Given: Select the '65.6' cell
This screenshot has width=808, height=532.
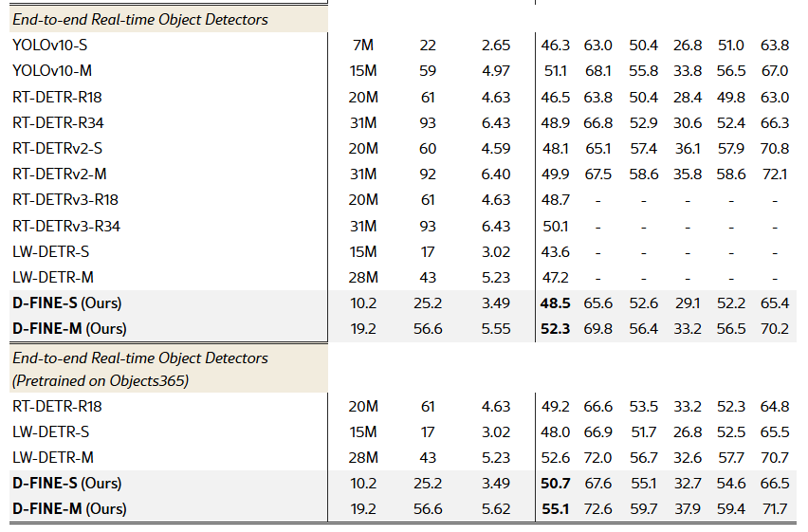Looking at the screenshot, I should tap(598, 303).
